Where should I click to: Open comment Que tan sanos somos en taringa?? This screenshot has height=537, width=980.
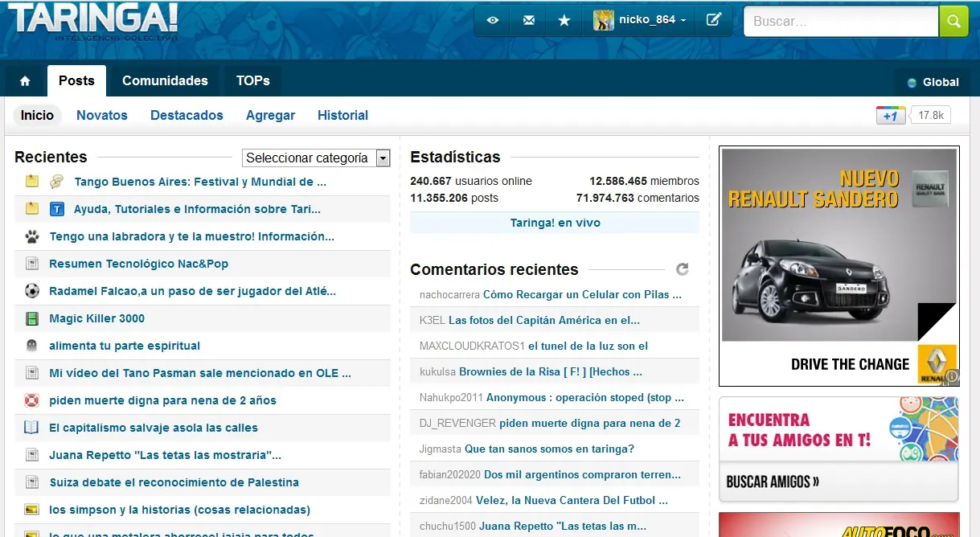click(549, 449)
